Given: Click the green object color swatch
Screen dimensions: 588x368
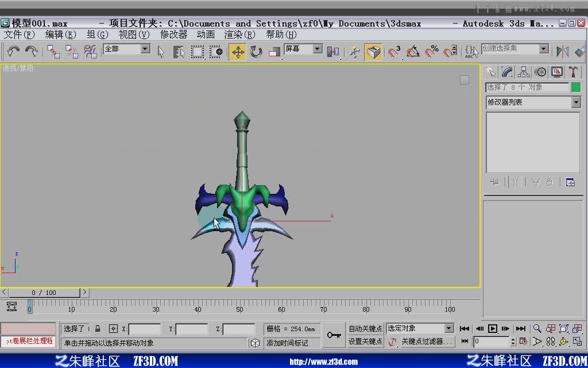Looking at the screenshot, I should coord(575,87).
